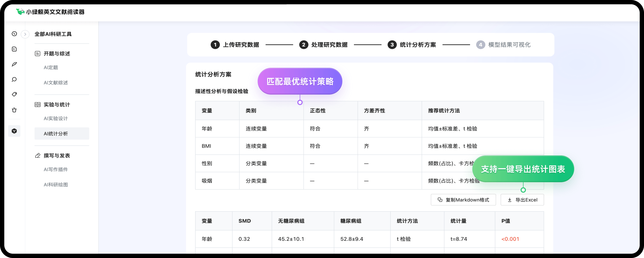Select the feather pen icon in sidebar
Viewport: 644px width, 258px height.
(14, 64)
